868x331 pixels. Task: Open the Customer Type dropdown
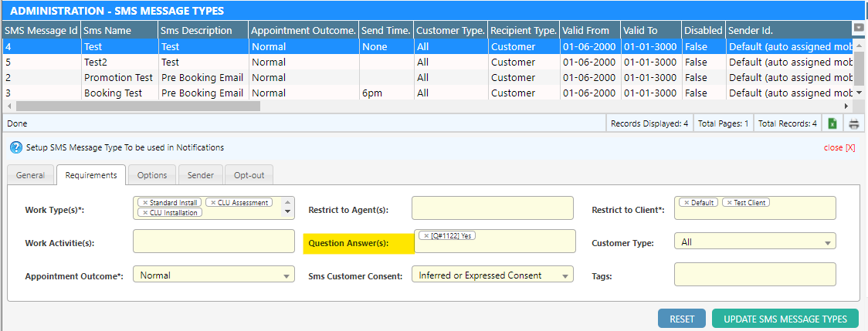click(x=828, y=242)
